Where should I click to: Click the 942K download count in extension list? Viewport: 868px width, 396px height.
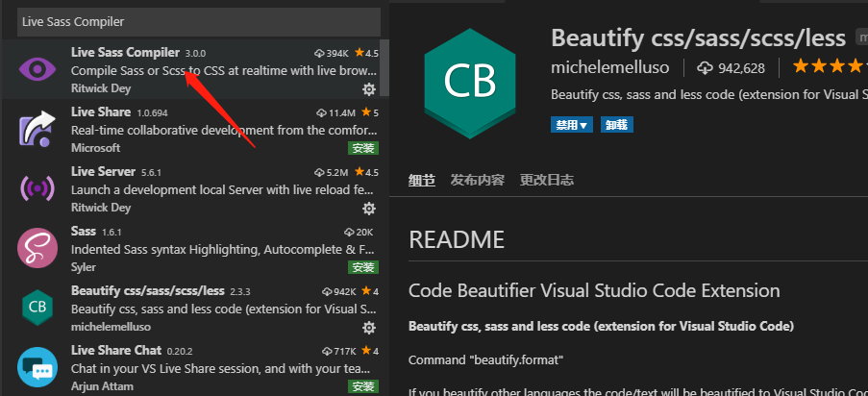[338, 291]
